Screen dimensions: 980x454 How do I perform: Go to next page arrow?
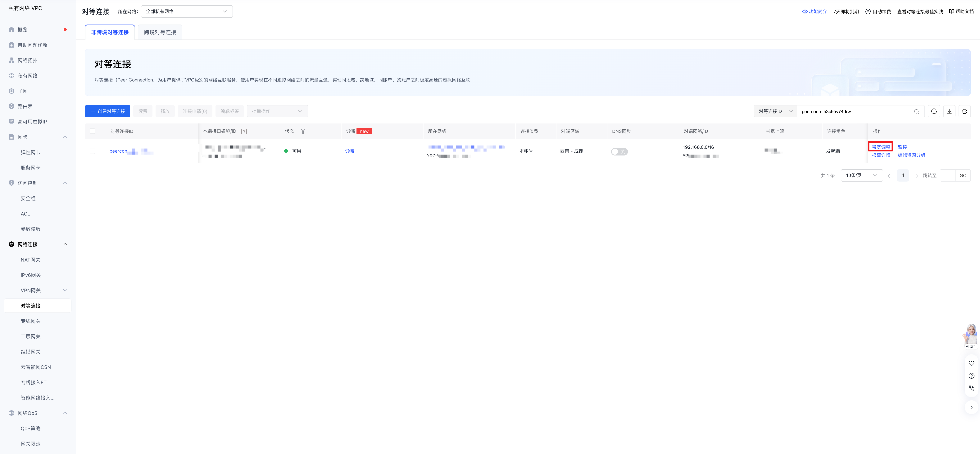pyautogui.click(x=916, y=176)
